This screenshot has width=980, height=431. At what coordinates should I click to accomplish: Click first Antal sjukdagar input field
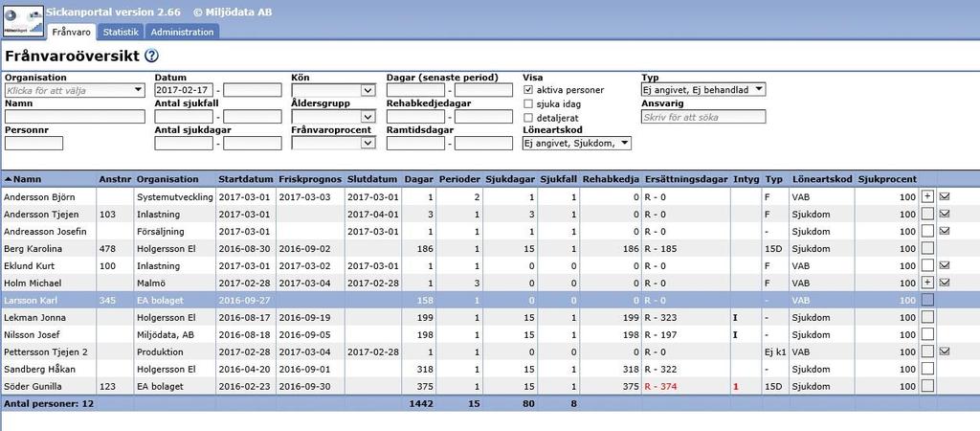pyautogui.click(x=184, y=144)
